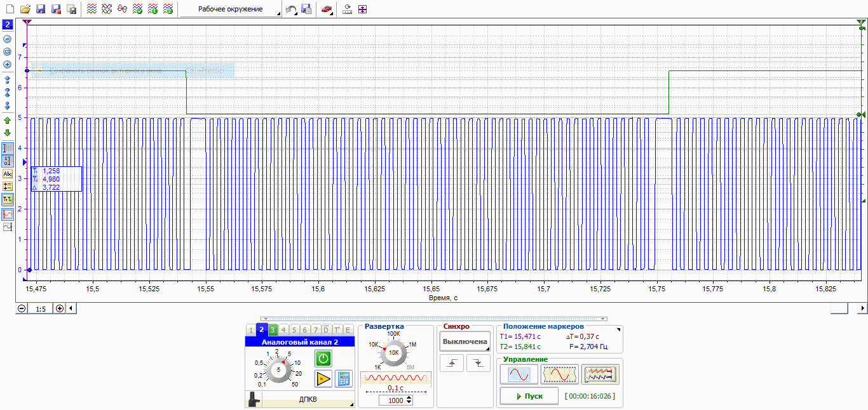This screenshot has width=868, height=410.
Task: Switch to channel 1 tab
Action: coord(250,330)
